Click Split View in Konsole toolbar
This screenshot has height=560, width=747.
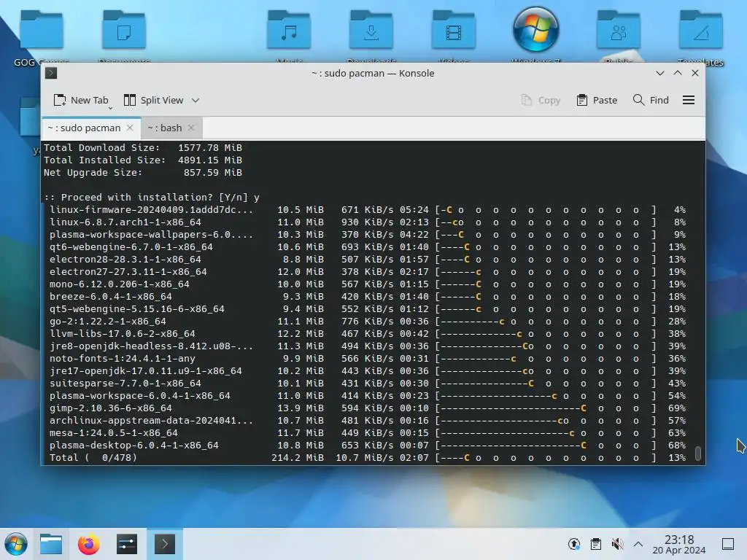point(153,100)
